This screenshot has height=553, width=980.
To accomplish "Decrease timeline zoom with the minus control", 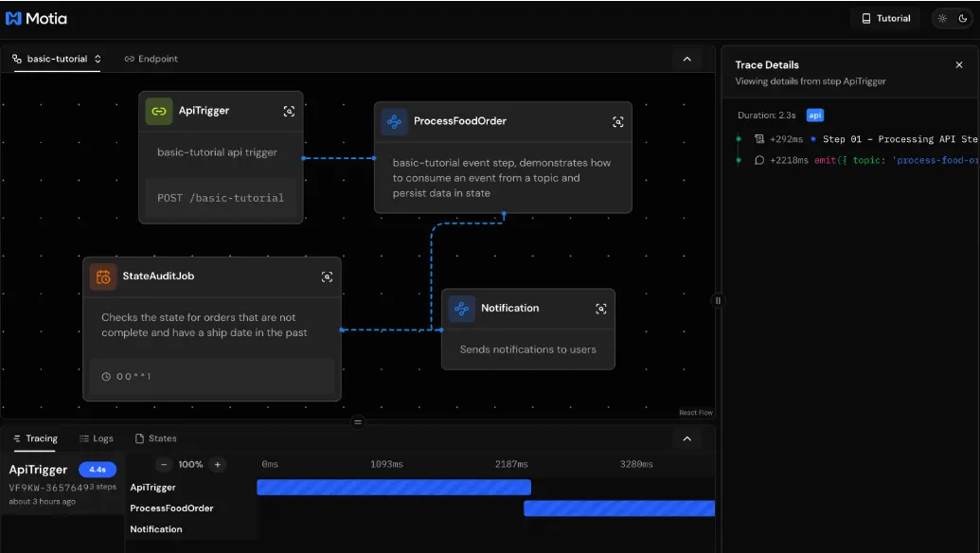I will (162, 465).
